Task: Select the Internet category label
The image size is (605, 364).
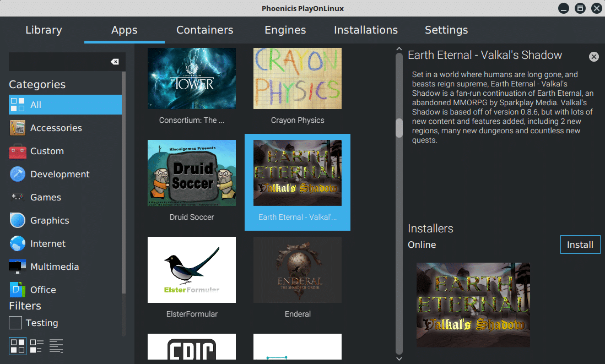Action: 48,244
